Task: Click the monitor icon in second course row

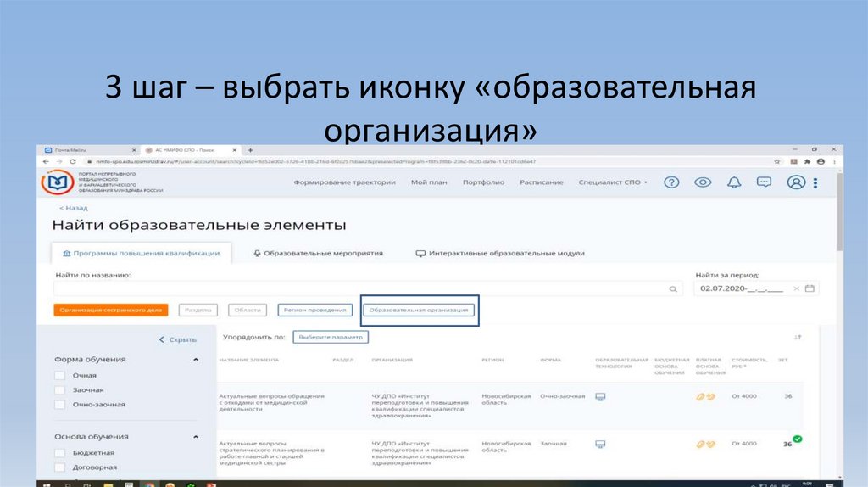Action: pyautogui.click(x=600, y=444)
